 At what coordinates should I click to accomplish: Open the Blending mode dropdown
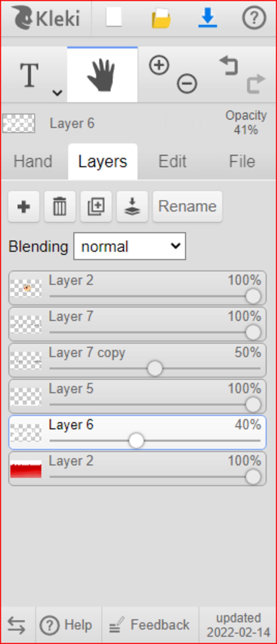[130, 246]
